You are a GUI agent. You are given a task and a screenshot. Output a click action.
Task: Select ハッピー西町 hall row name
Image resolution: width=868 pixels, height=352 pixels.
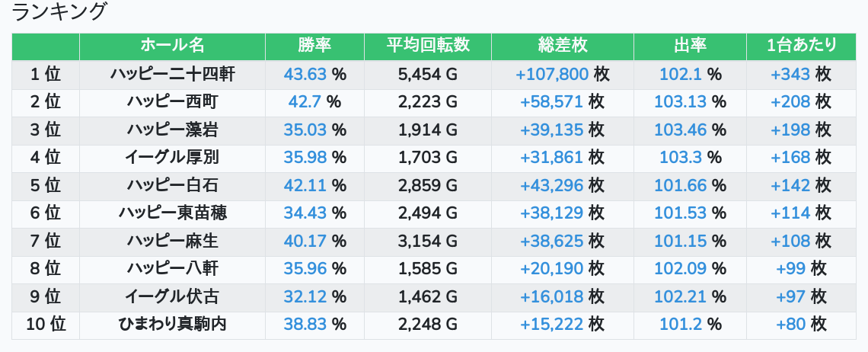[x=172, y=101]
